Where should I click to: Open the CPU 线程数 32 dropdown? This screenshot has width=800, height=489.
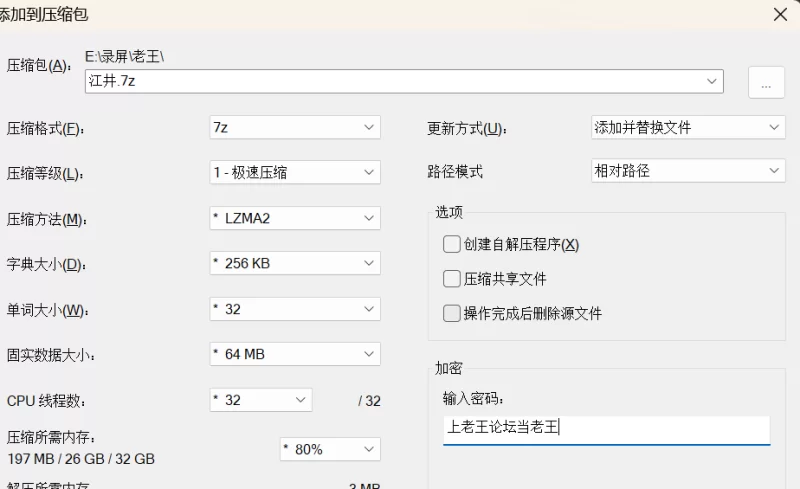261,400
